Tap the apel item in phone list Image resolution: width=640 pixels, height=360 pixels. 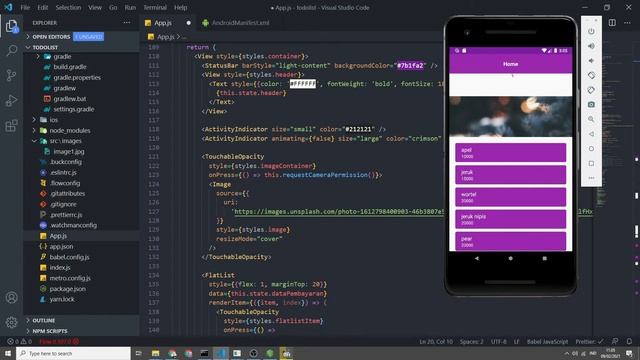[x=510, y=153]
